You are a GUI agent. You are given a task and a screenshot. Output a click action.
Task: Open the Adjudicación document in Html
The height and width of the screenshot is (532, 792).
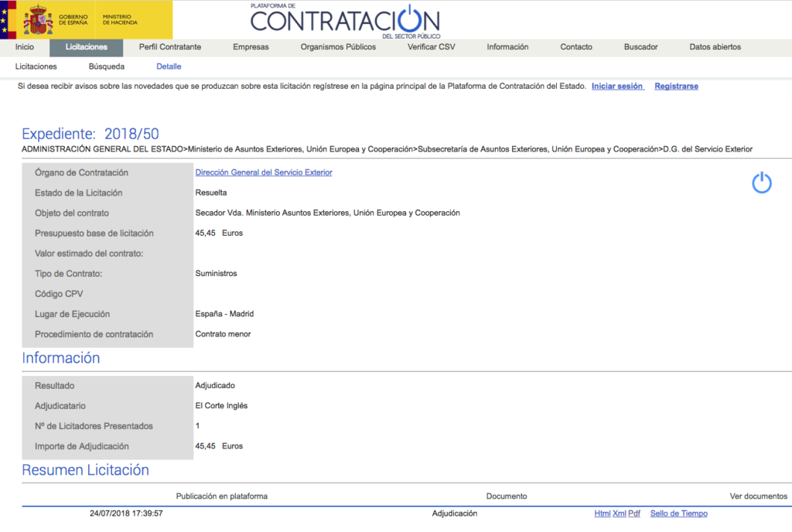(602, 513)
